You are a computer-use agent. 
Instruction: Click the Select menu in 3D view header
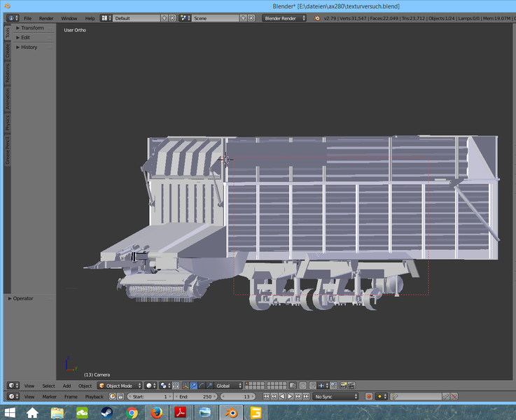[48, 386]
